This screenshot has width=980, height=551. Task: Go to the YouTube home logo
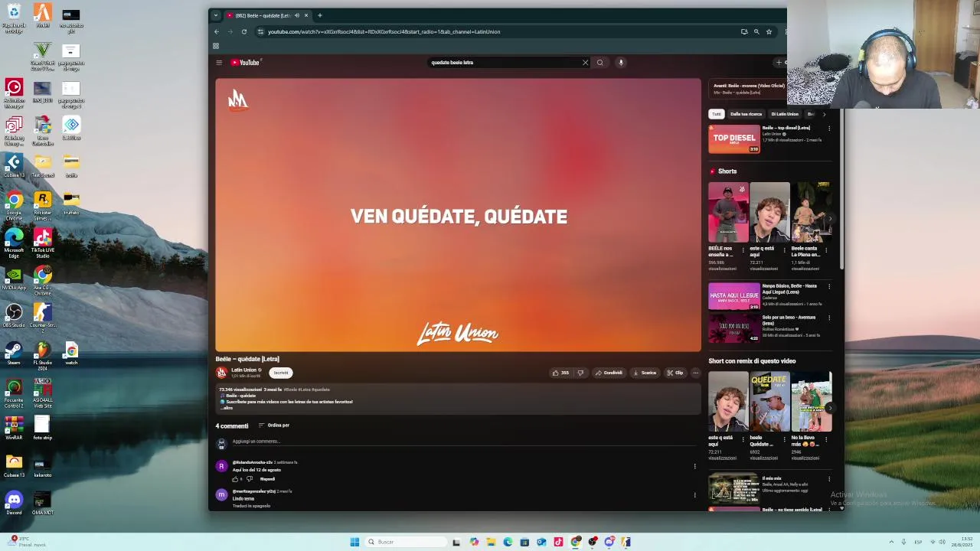click(246, 63)
